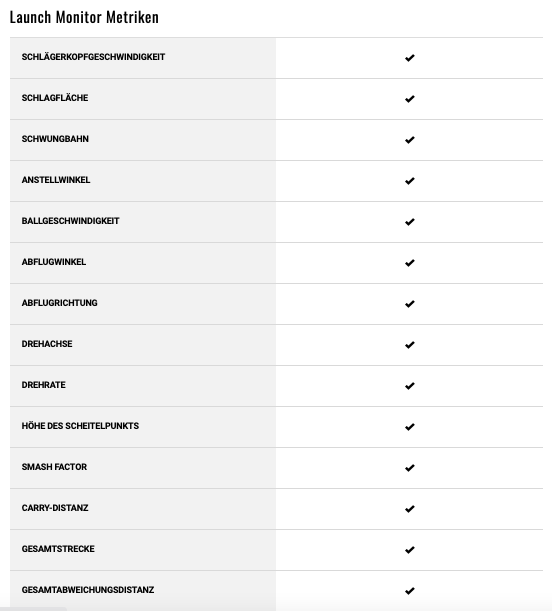Click the Launch Monitor Metriken heading
552x611 pixels.
click(x=84, y=18)
